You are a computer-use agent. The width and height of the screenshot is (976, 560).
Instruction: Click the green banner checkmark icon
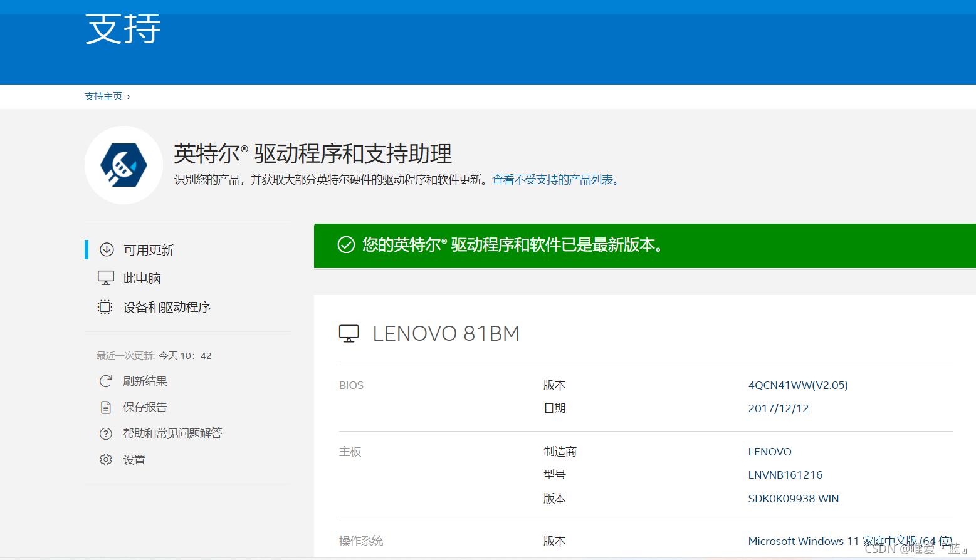click(346, 245)
